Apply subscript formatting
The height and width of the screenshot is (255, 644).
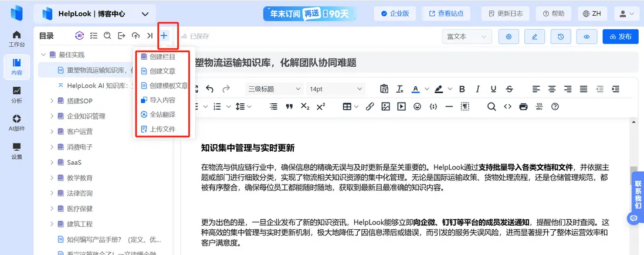point(305,106)
